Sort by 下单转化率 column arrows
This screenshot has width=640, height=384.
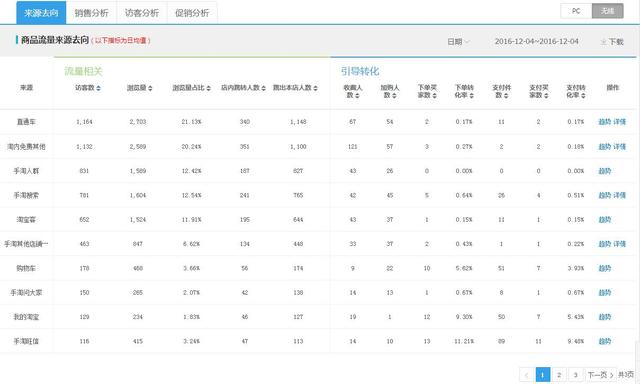471,95
